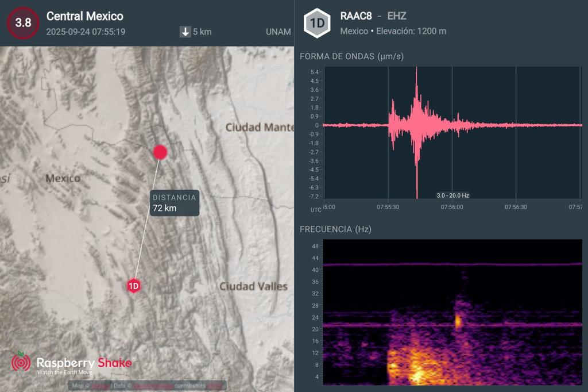Viewport: 588px width, 392px height.
Task: Select the 1D station marker on the map
Action: pos(134,287)
